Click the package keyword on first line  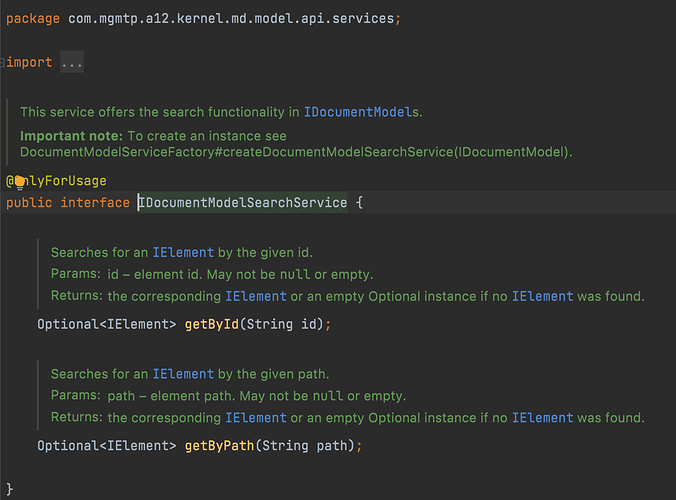[x=33, y=19]
